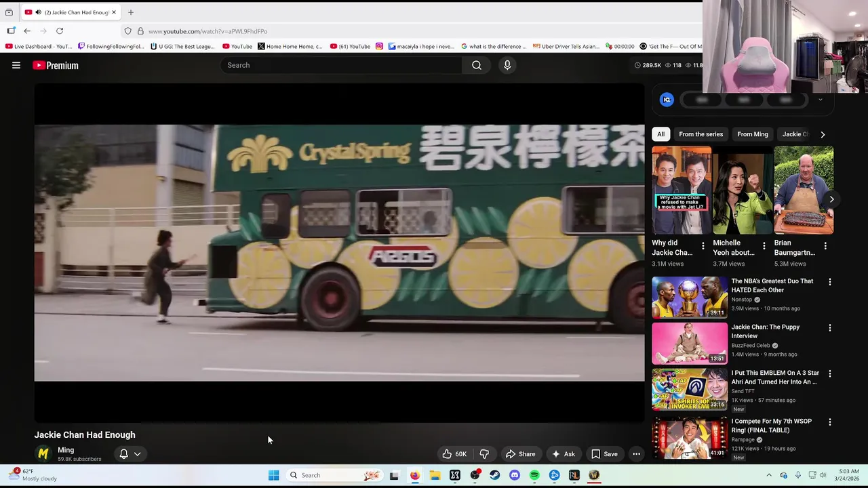868x488 pixels.
Task: Open tracking protection shield icon
Action: coord(127,31)
